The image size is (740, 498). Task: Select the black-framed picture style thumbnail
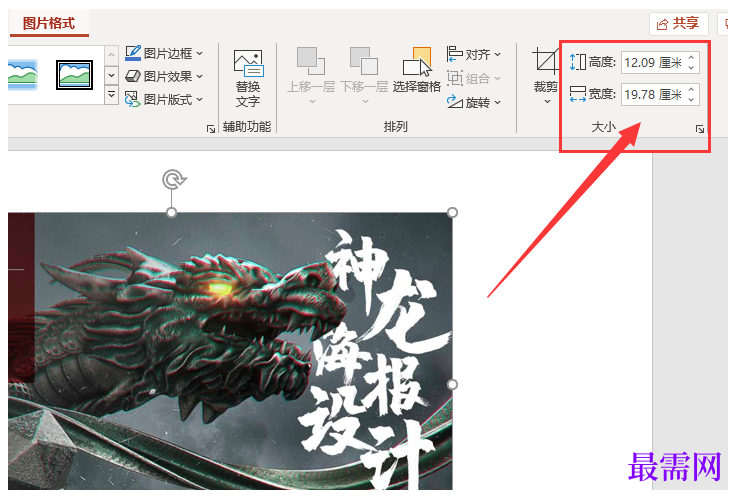(74, 75)
